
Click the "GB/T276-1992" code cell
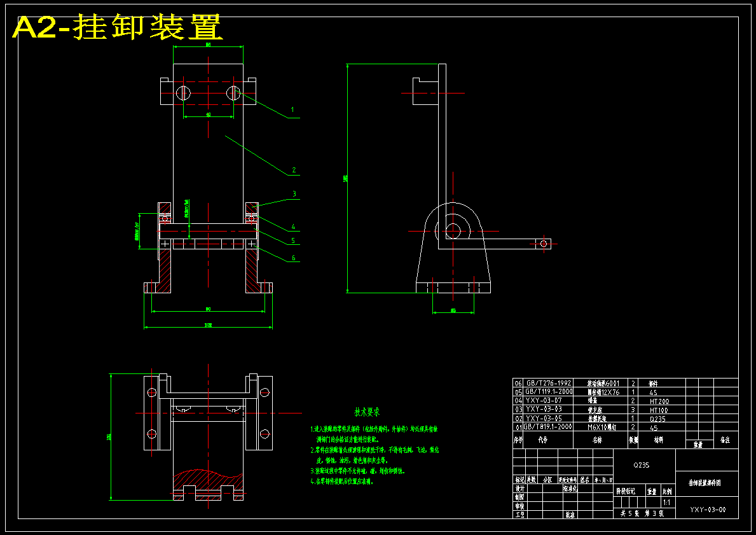549,383
